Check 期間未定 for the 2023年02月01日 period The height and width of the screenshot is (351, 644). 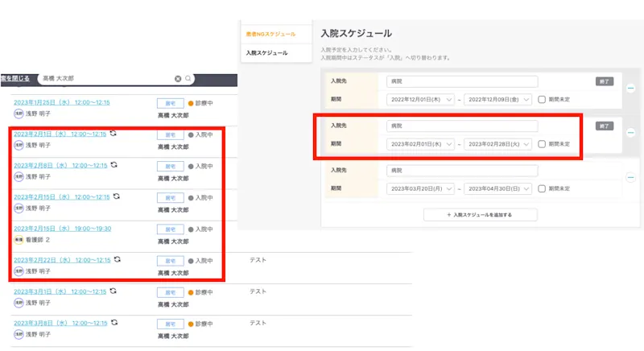542,144
